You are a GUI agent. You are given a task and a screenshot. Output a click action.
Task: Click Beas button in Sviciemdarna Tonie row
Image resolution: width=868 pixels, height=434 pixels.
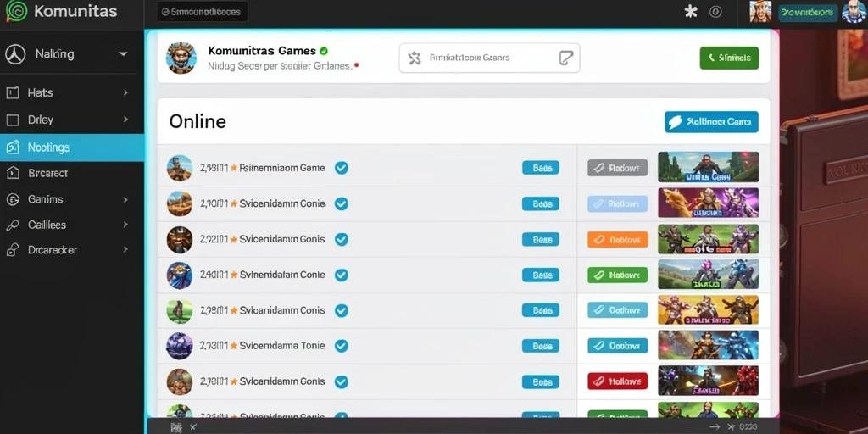click(541, 346)
